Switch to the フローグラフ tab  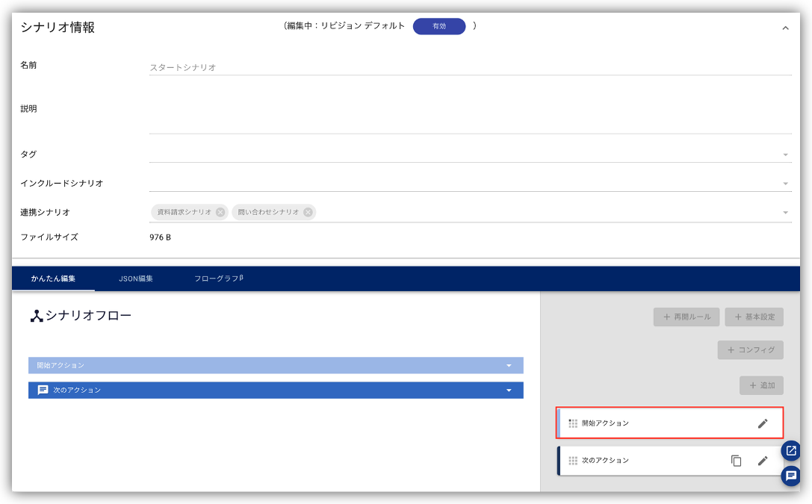point(218,279)
